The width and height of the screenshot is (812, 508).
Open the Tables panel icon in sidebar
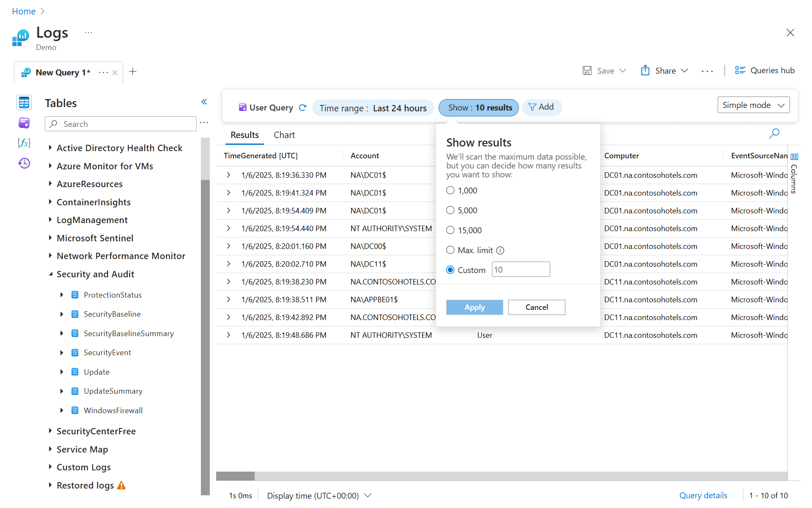tap(24, 102)
